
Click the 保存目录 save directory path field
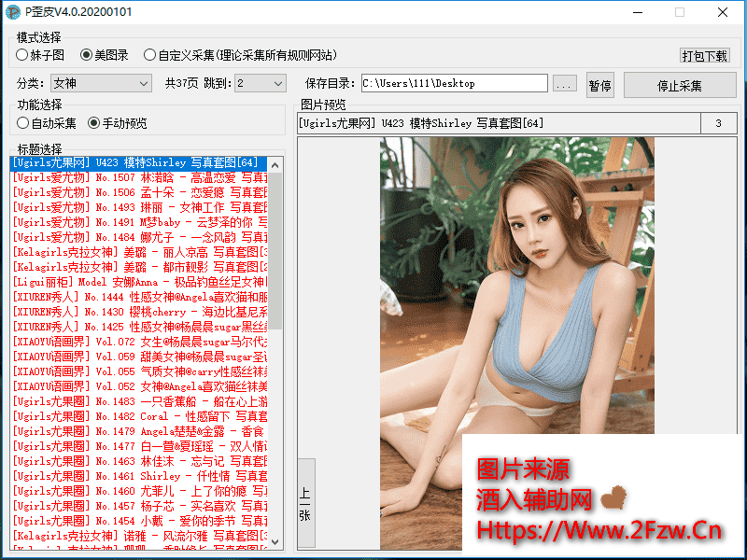point(455,83)
